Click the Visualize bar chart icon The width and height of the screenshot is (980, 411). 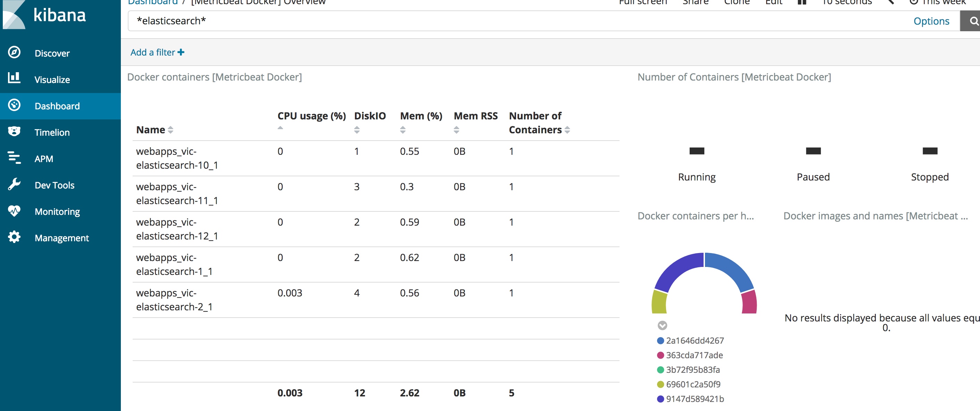click(x=14, y=78)
